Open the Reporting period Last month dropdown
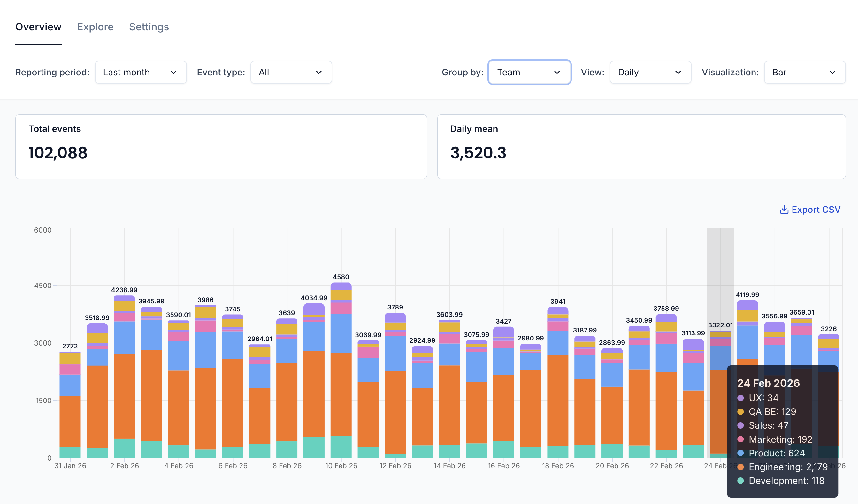The width and height of the screenshot is (858, 504). [x=141, y=72]
